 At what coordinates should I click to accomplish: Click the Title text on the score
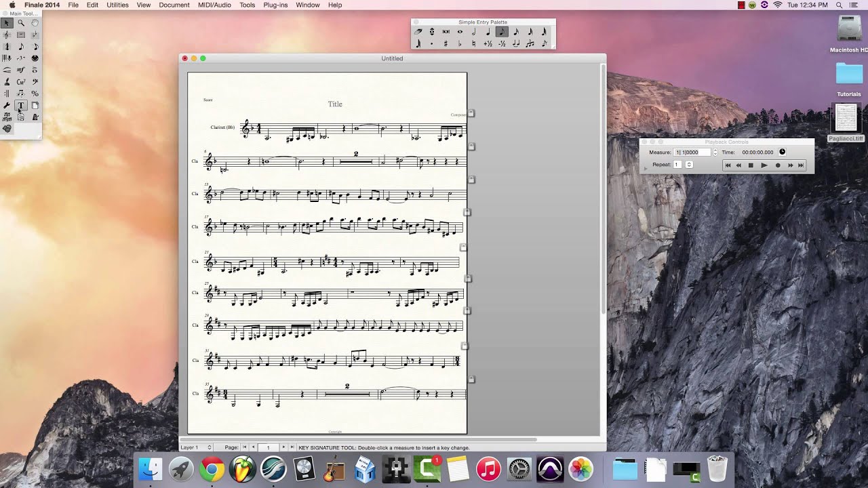tap(335, 104)
